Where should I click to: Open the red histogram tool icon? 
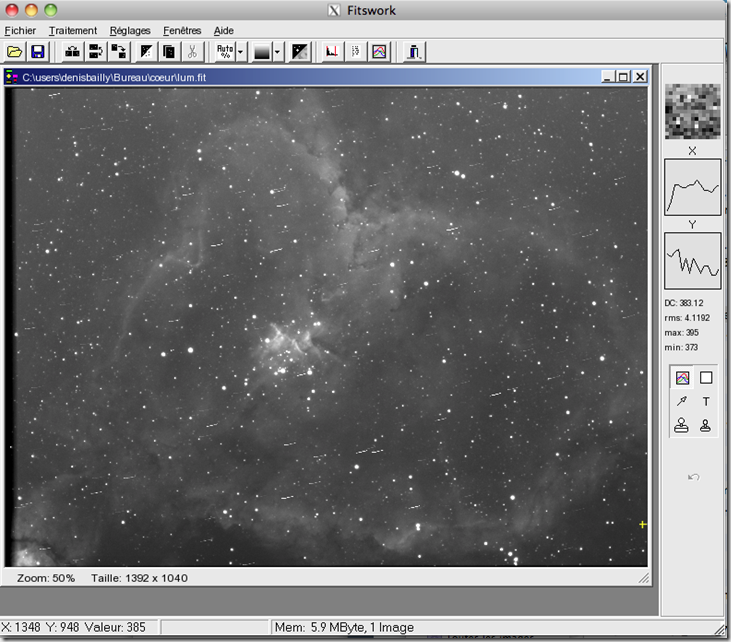point(332,51)
